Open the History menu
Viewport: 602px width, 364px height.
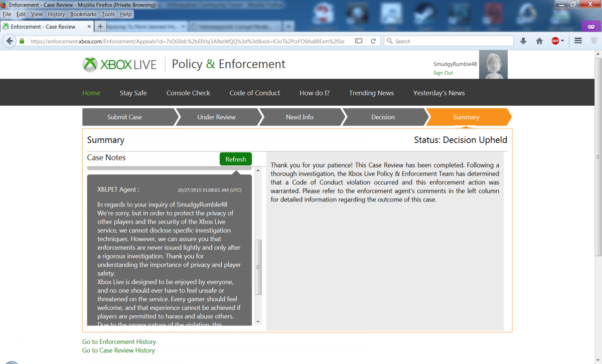point(56,15)
